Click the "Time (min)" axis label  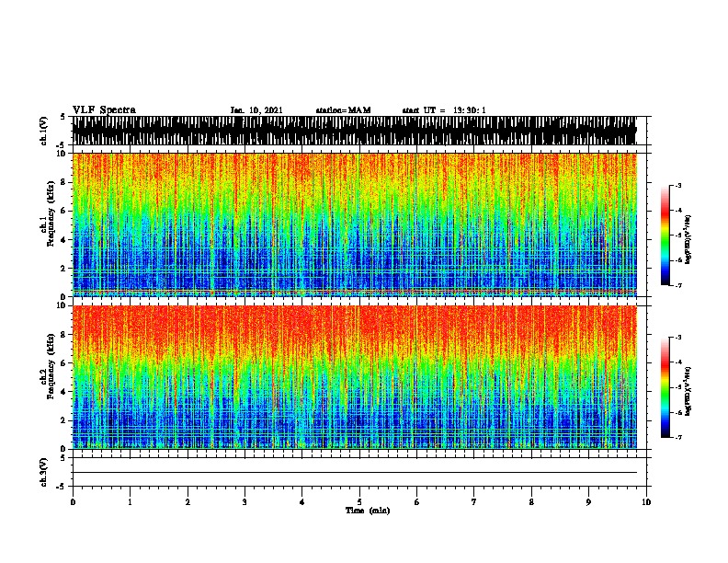point(368,511)
